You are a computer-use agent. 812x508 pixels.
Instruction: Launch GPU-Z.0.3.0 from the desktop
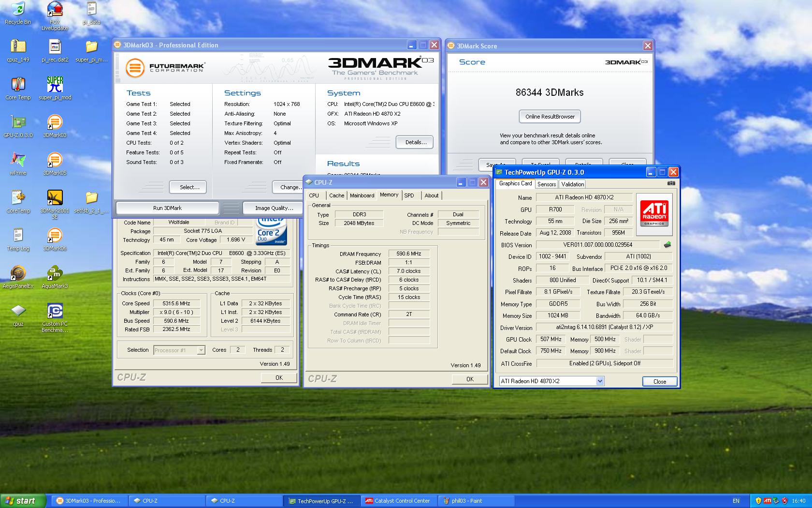18,126
